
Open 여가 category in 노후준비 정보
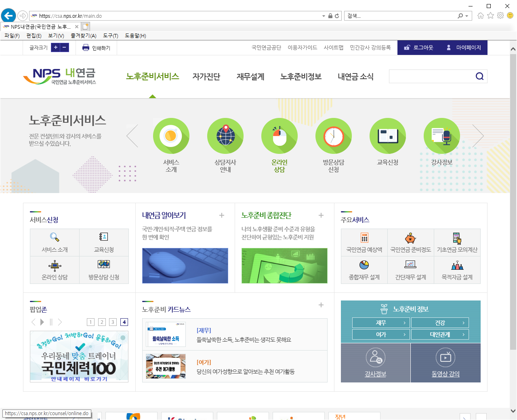[x=381, y=334]
